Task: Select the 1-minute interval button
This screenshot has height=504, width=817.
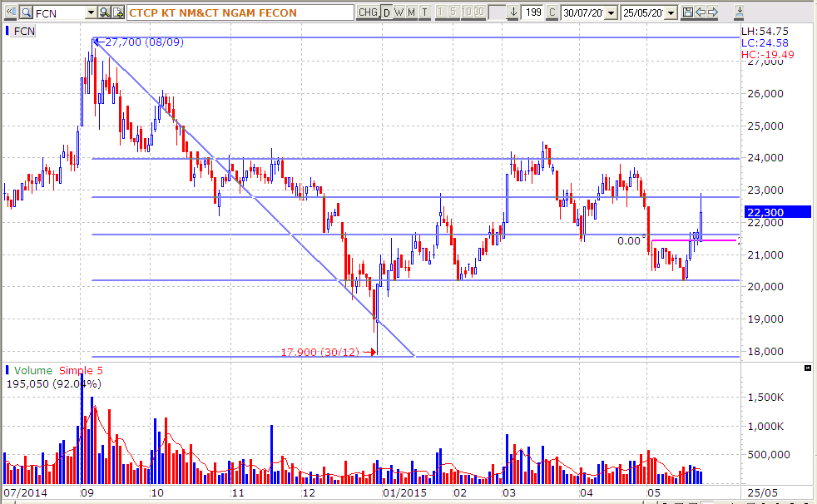Action: (441, 12)
